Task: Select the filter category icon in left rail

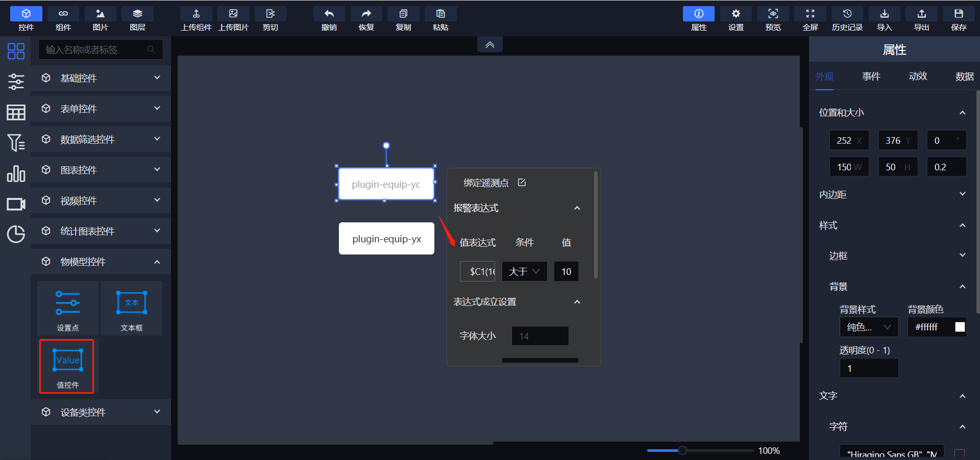Action: 16,143
